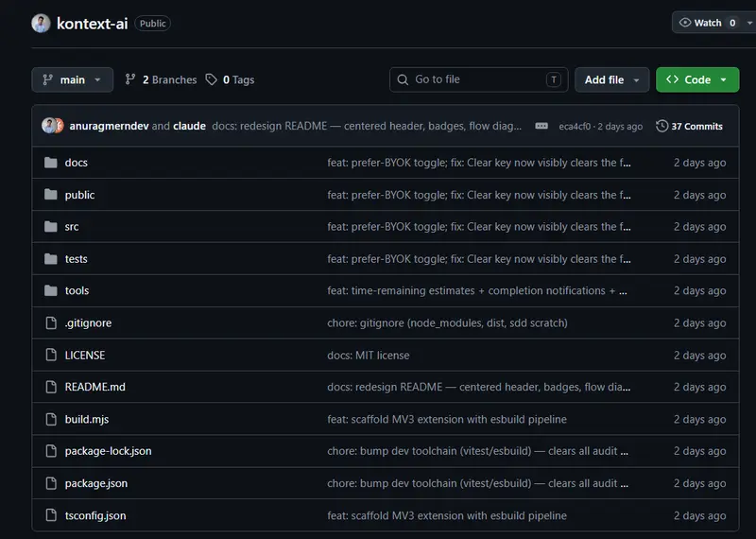Open the LICENSE file
The width and height of the screenshot is (756, 539).
85,356
